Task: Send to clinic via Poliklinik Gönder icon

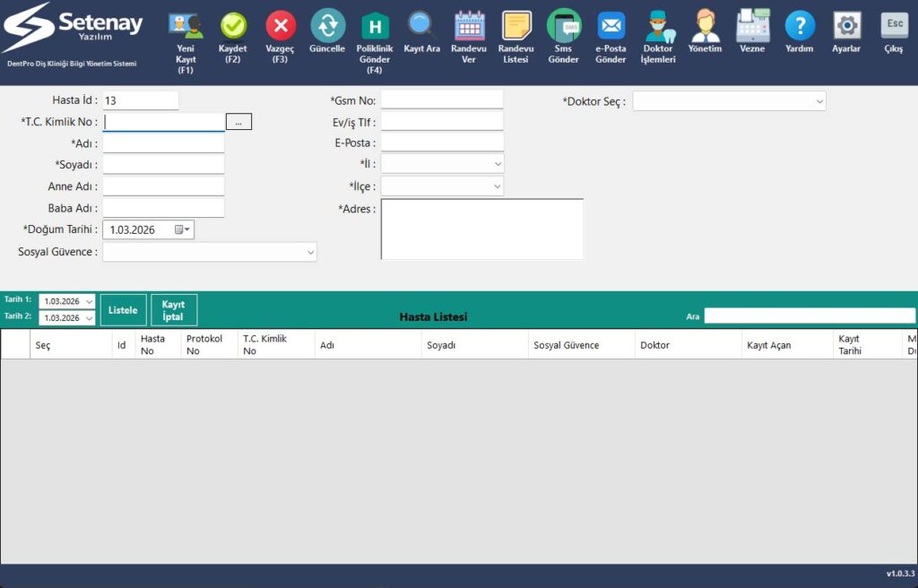Action: pyautogui.click(x=375, y=27)
